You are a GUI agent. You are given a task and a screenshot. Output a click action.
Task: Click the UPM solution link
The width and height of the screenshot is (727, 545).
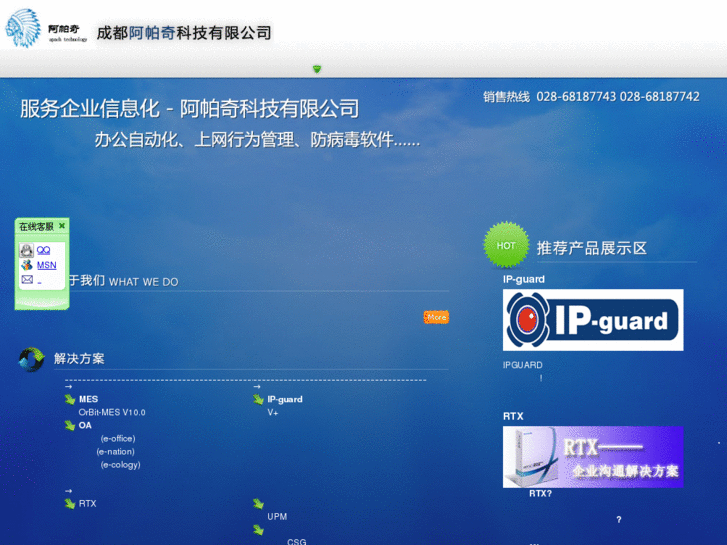[277, 516]
